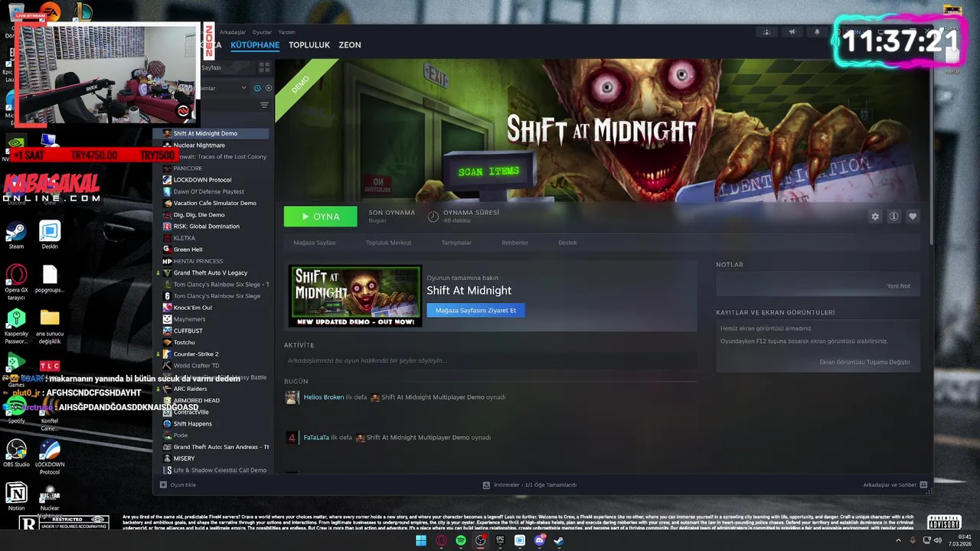980x551 pixels.
Task: Click the game info icon
Action: (893, 217)
